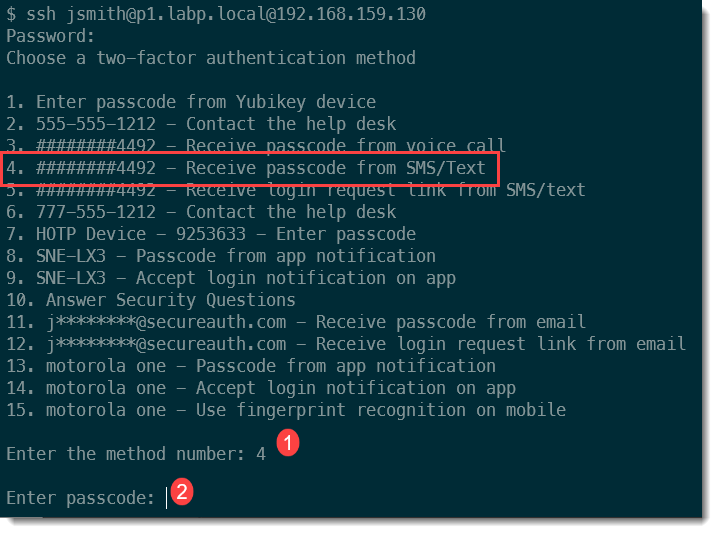This screenshot has width=717, height=533.
Task: Click the 'Receive login request link from email' line
Action: coord(346,344)
